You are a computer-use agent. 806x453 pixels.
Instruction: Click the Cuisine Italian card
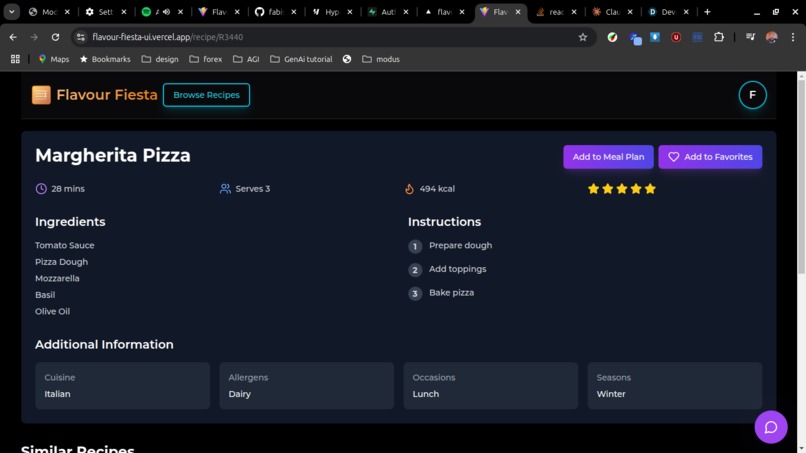pos(122,386)
